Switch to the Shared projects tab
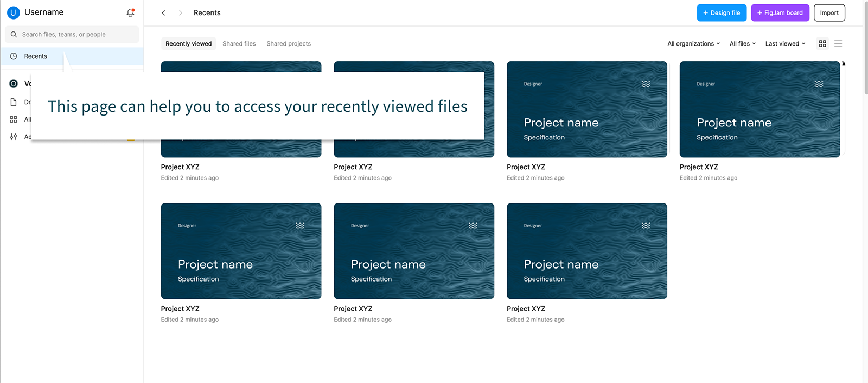 pos(289,43)
